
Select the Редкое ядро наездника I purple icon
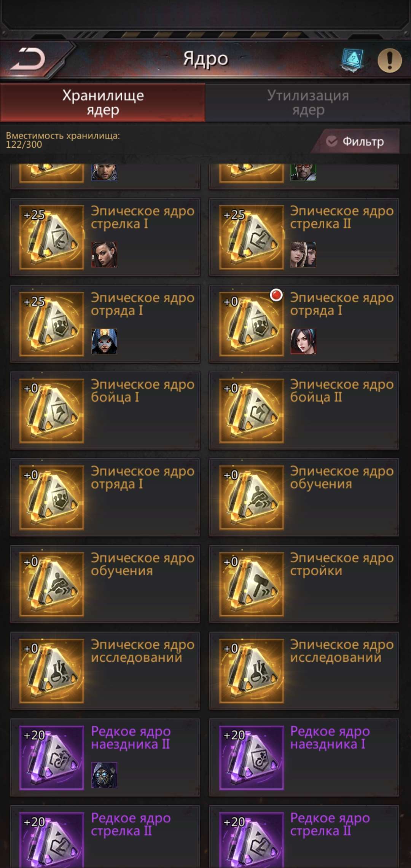coord(252,758)
